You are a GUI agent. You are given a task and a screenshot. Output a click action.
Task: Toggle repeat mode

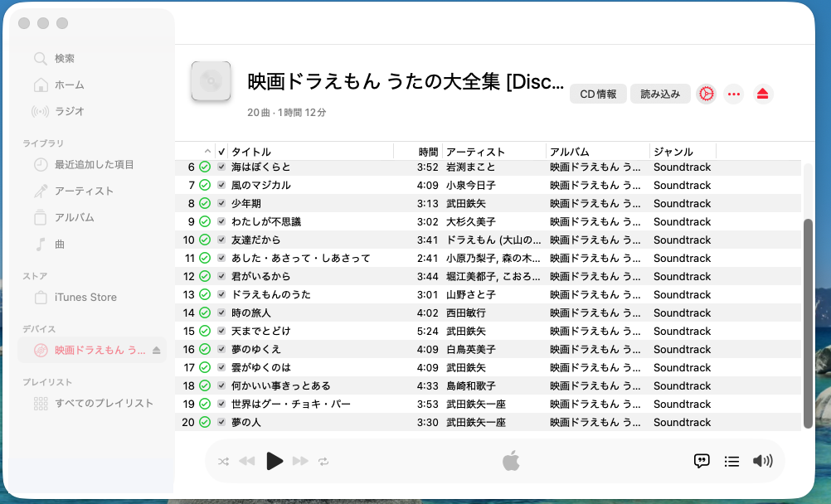323,462
